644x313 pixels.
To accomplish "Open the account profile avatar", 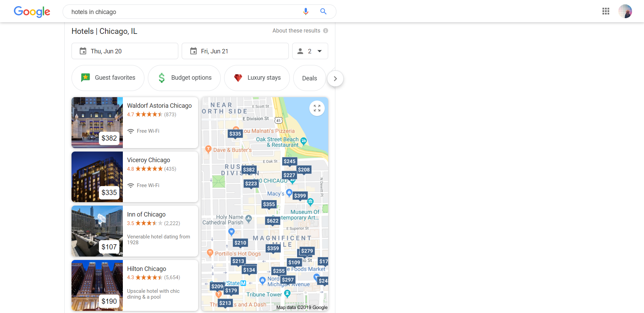I will (x=625, y=11).
